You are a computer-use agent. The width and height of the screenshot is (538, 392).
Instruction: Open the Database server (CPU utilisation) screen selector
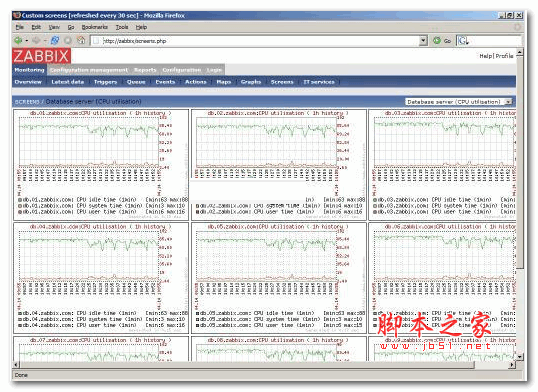459,102
